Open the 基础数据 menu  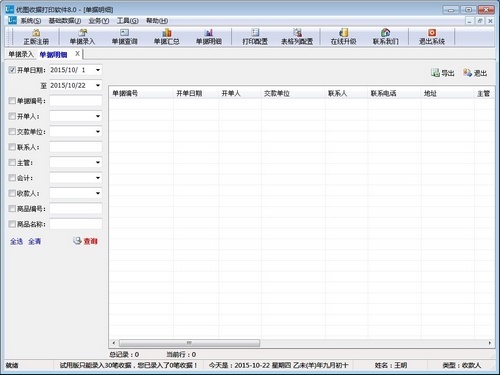click(x=65, y=21)
